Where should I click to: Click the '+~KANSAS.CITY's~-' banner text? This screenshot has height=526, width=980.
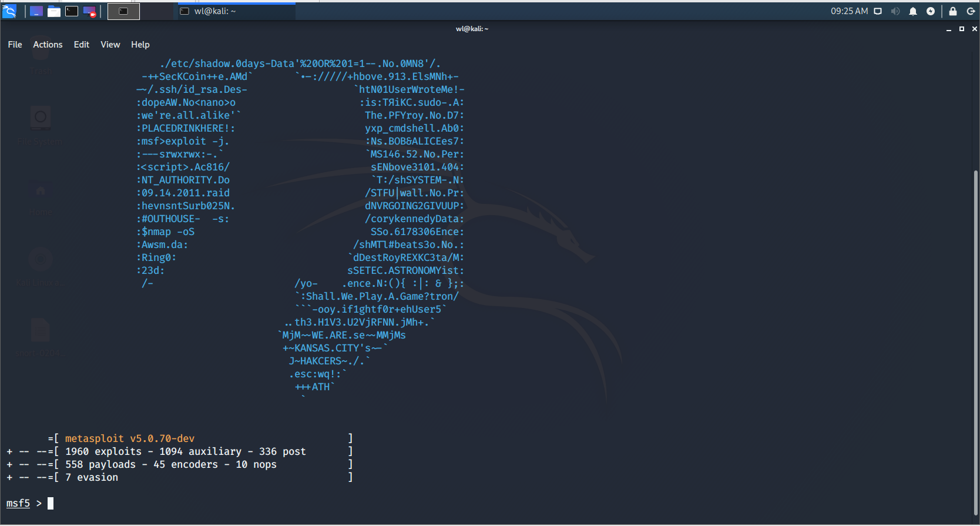tap(333, 348)
